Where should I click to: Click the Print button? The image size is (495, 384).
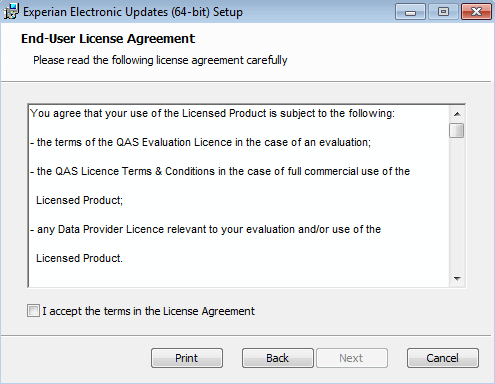pos(187,358)
